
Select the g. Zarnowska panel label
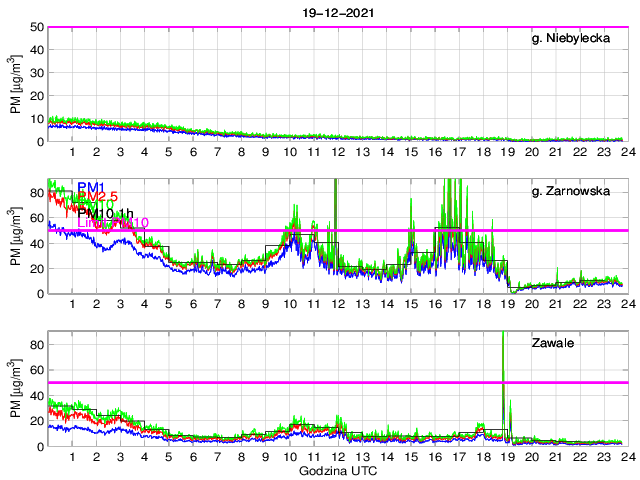point(571,191)
